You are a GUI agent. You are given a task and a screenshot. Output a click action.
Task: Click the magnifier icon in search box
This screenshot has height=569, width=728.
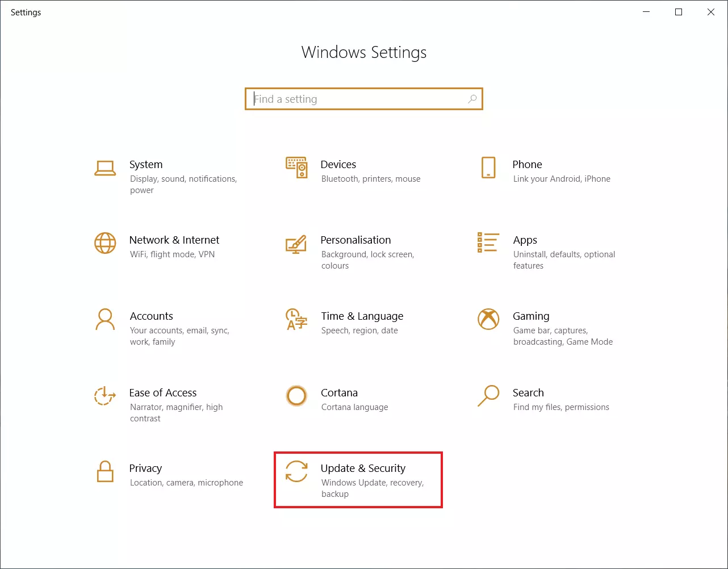[472, 99]
